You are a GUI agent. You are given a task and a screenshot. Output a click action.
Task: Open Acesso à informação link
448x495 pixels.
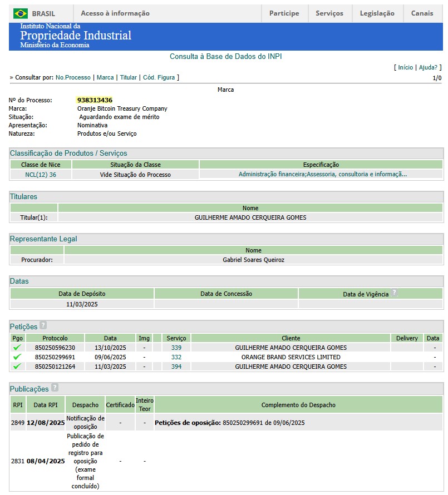pyautogui.click(x=115, y=13)
